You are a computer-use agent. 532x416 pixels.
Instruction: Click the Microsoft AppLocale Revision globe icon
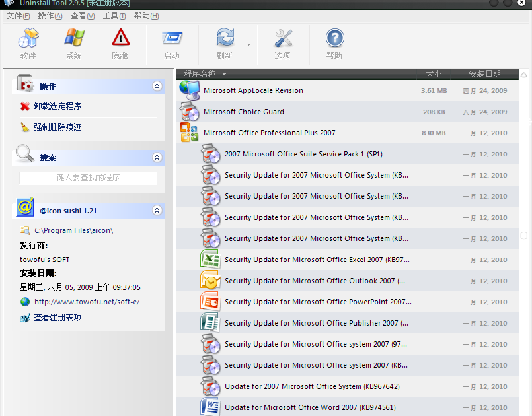click(190, 90)
